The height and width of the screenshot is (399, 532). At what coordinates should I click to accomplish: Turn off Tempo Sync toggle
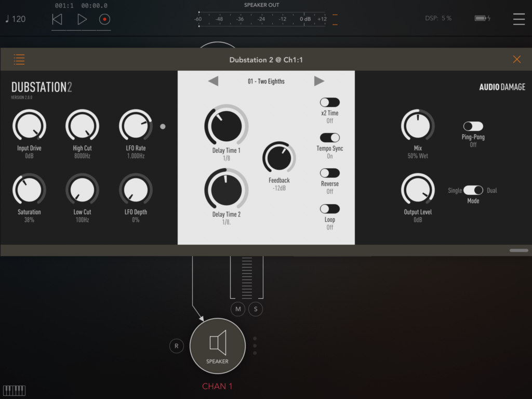(329, 138)
